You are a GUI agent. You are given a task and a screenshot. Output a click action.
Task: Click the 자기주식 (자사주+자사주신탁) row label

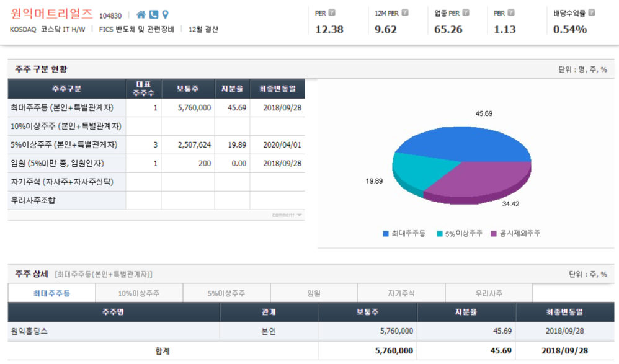tap(62, 182)
